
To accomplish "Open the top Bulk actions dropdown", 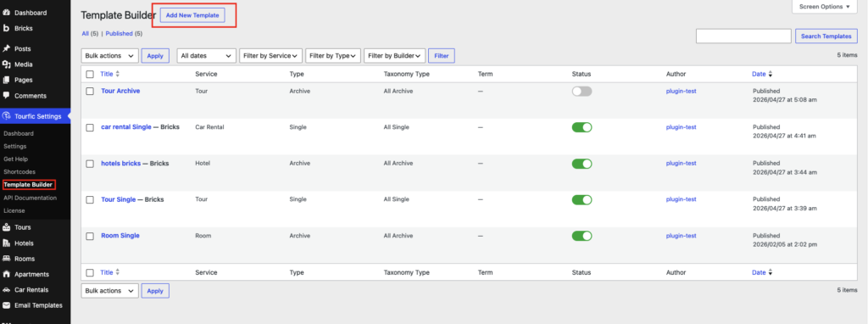I will (x=109, y=55).
